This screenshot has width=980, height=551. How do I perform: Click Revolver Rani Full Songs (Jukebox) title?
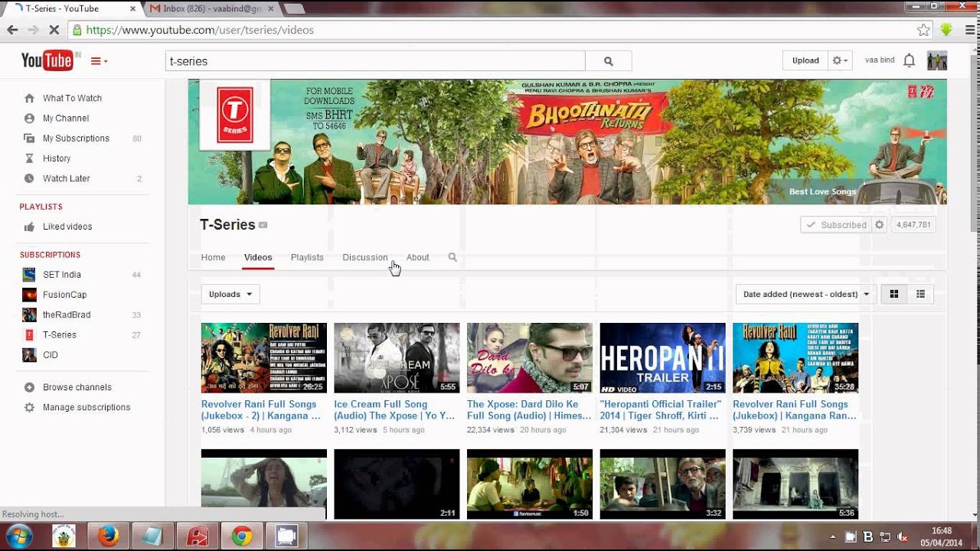(x=795, y=410)
